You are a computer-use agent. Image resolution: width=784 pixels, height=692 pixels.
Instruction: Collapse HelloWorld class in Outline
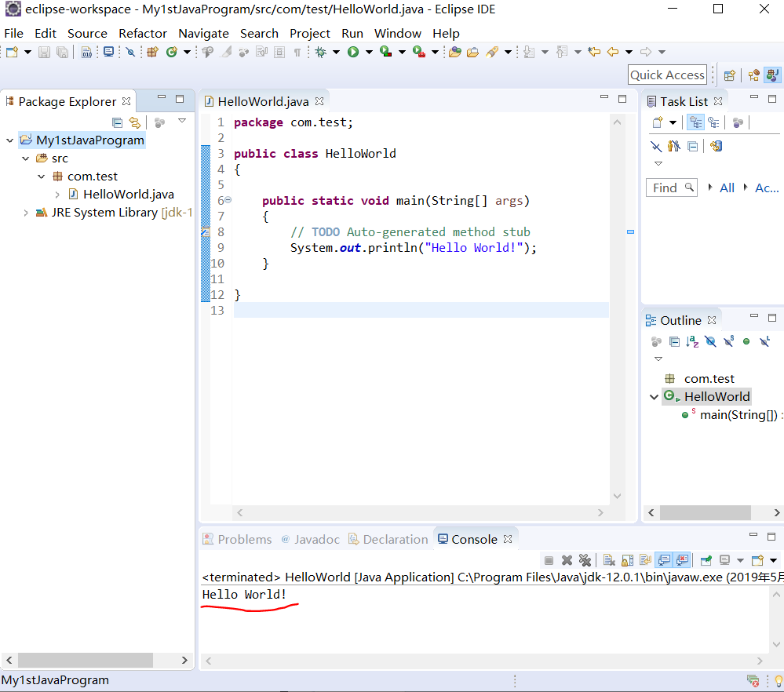654,397
